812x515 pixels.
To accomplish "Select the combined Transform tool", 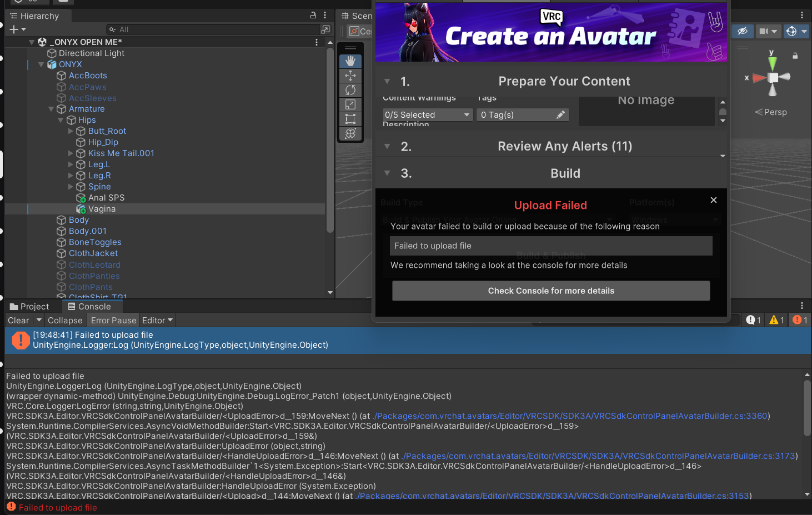I will (350, 133).
